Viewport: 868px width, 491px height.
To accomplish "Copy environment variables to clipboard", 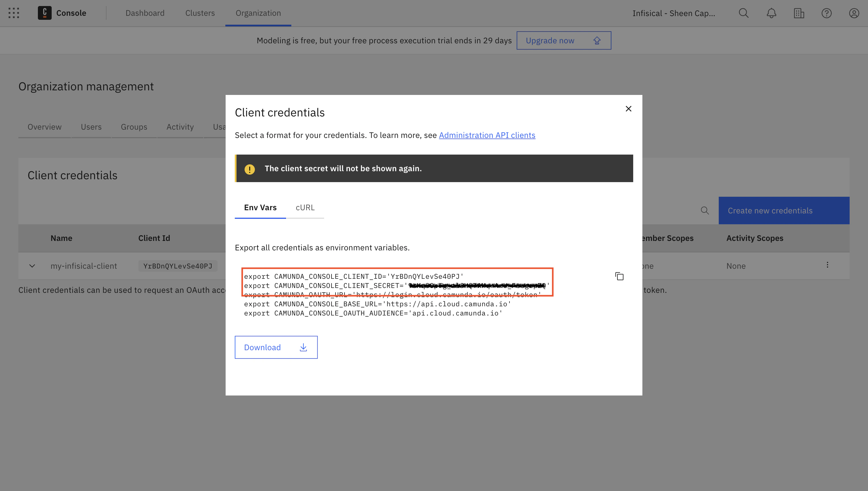I will [619, 276].
